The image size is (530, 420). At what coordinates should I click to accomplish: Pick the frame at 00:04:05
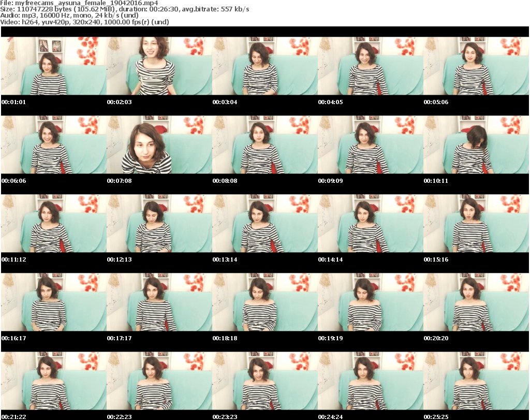pos(371,66)
